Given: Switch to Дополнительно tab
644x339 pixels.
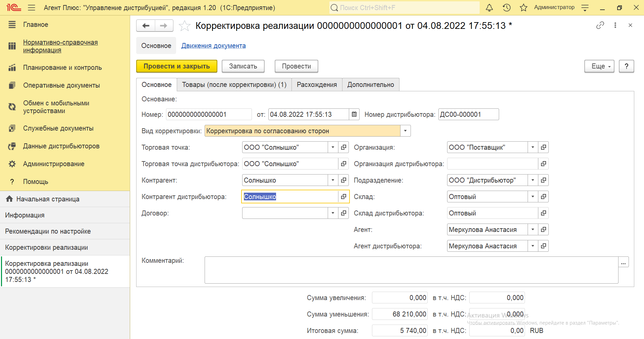Looking at the screenshot, I should pyautogui.click(x=371, y=85).
